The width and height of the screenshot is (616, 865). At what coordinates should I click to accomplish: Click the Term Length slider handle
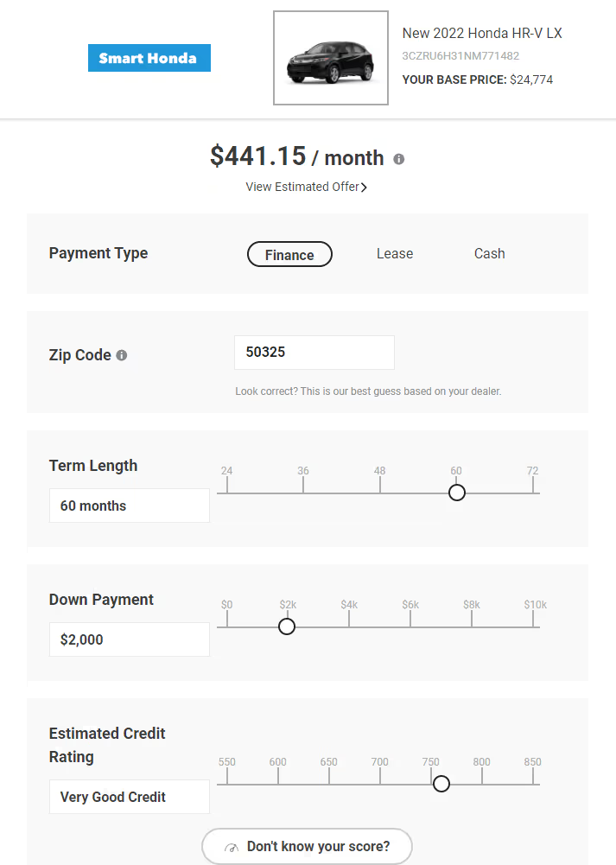(457, 493)
